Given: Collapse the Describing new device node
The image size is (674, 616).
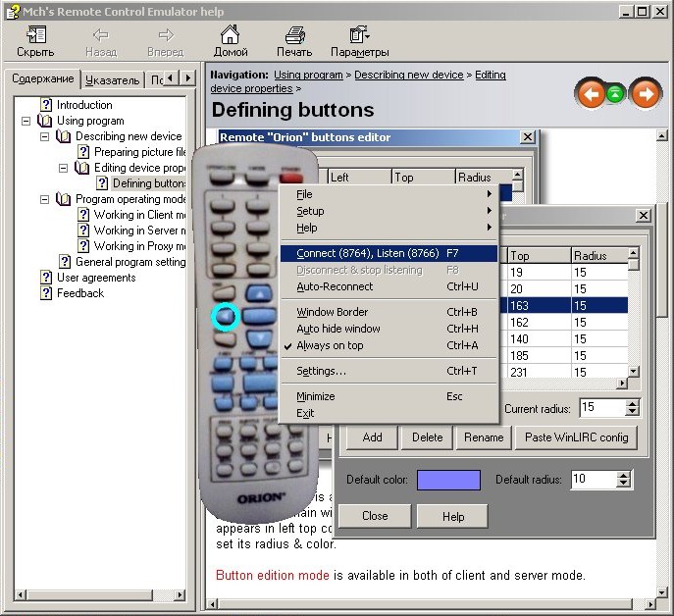Looking at the screenshot, I should click(45, 136).
